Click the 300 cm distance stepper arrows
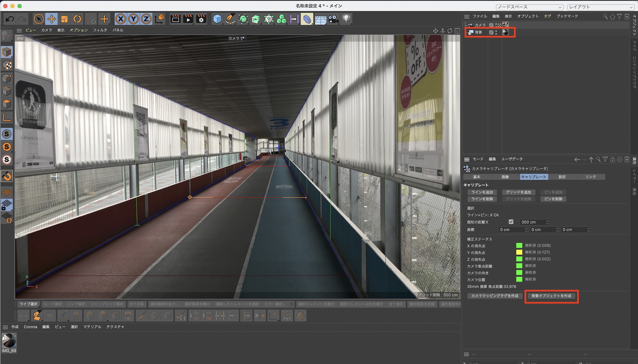Viewport: 638px width, 364px height. tap(547, 222)
